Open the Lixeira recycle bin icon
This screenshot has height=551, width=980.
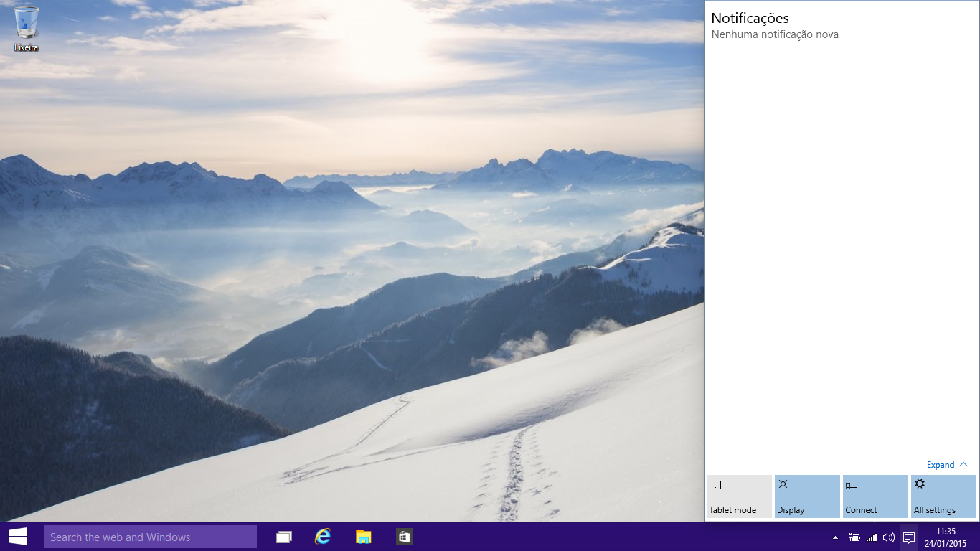[27, 29]
